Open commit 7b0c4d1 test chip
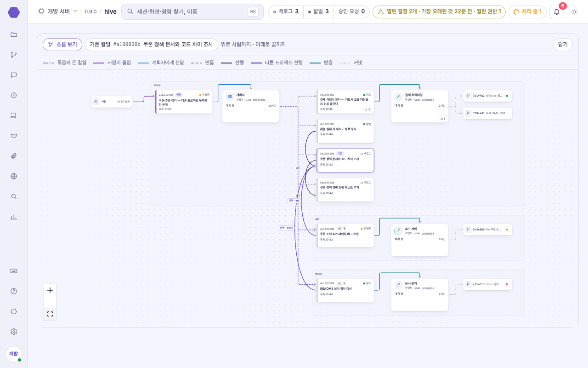 click(x=487, y=113)
